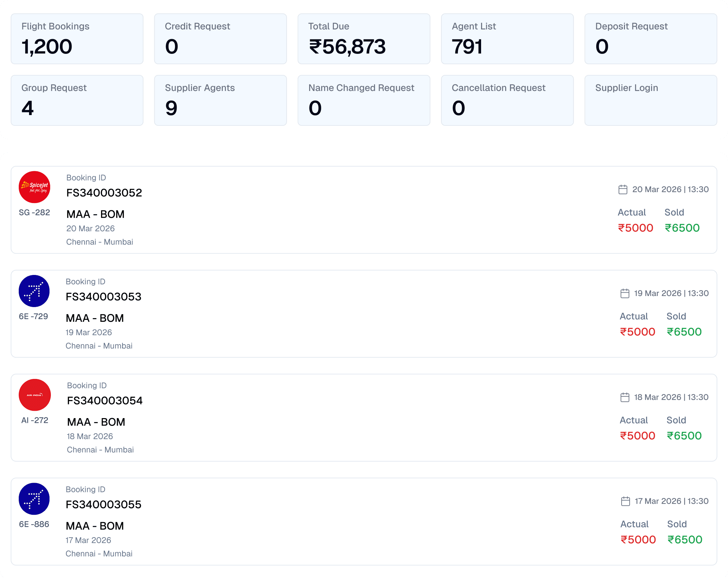
Task: Select booking ID FS340003054
Action: [x=105, y=401]
